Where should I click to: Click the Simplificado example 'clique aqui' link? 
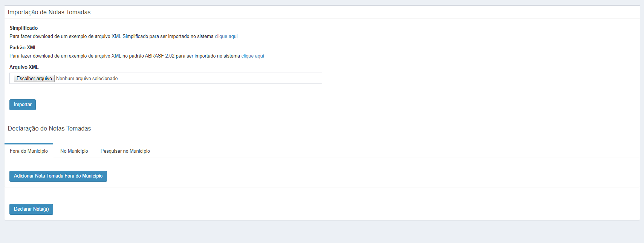coord(226,36)
